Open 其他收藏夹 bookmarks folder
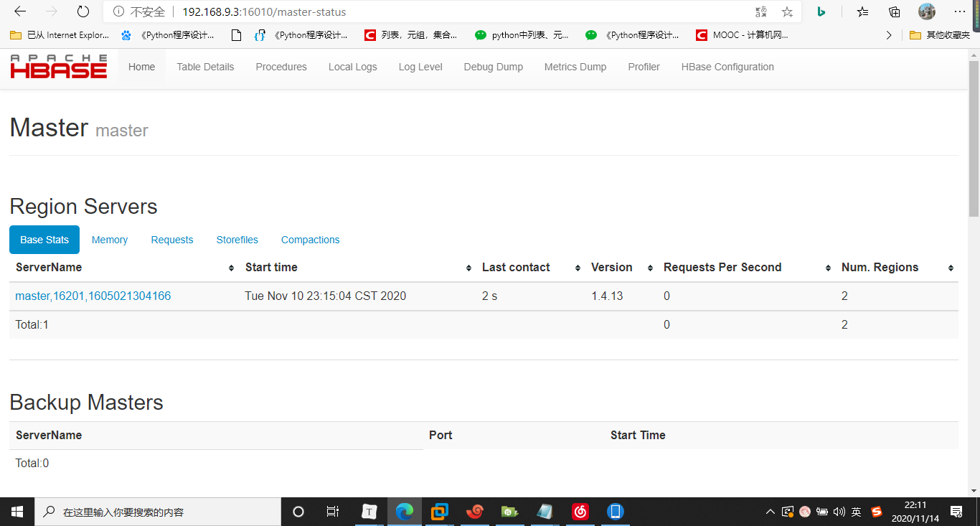 (x=940, y=34)
